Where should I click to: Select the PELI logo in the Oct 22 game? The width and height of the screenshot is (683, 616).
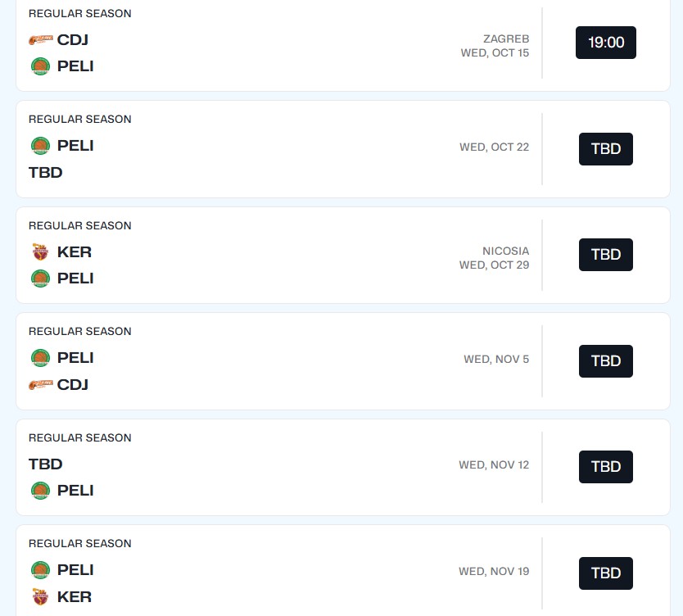(x=40, y=146)
